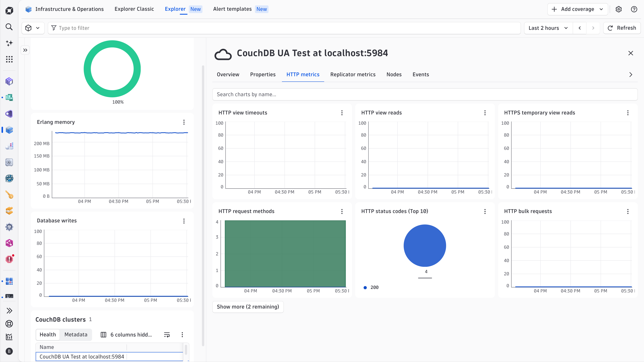Image resolution: width=644 pixels, height=362 pixels.
Task: Select Metadata view toggle
Action: pos(76,335)
